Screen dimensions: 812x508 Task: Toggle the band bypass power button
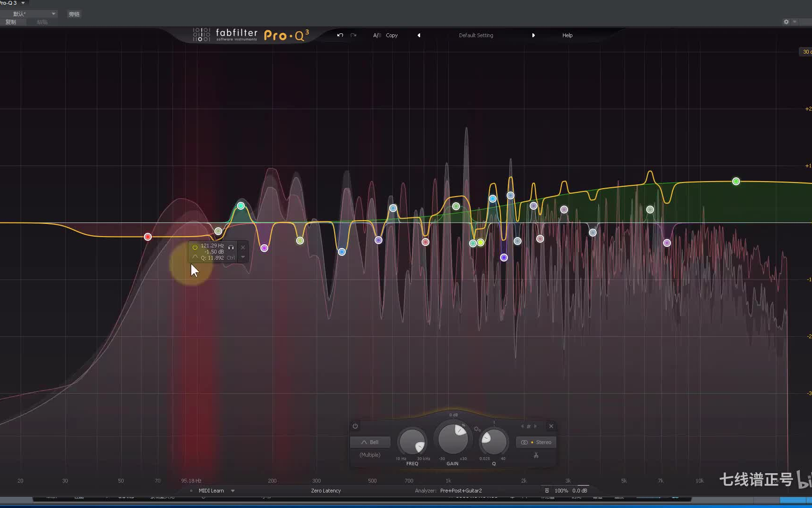point(355,426)
